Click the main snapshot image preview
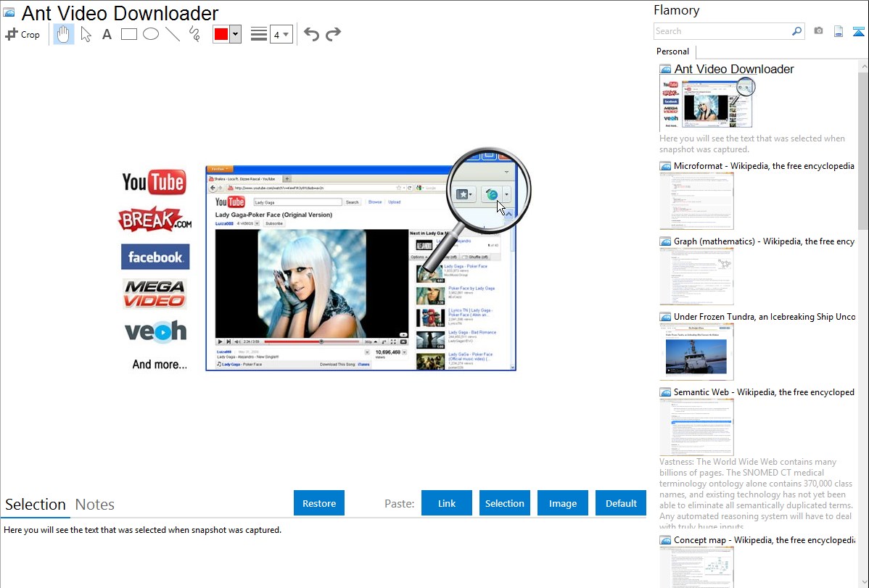This screenshot has height=588, width=869. coord(324,260)
